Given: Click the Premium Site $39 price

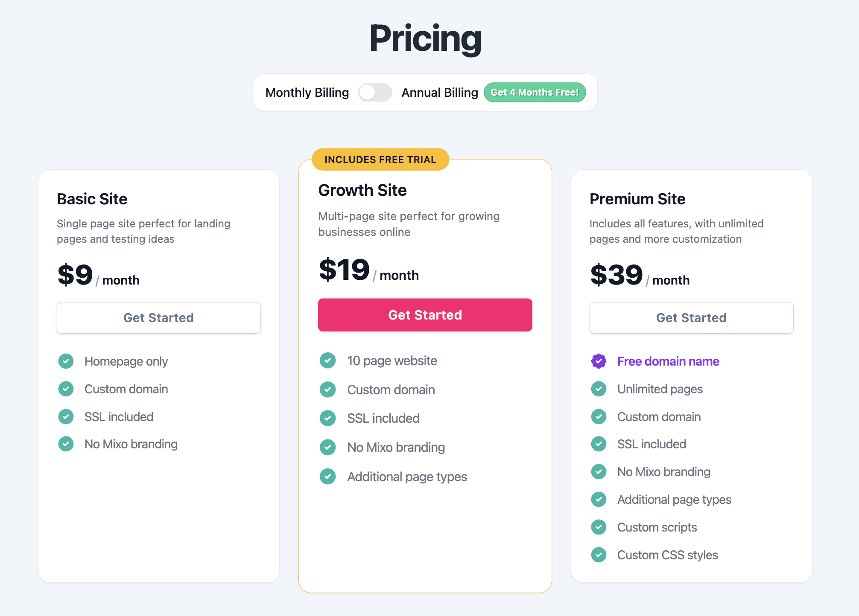Looking at the screenshot, I should coord(616,275).
